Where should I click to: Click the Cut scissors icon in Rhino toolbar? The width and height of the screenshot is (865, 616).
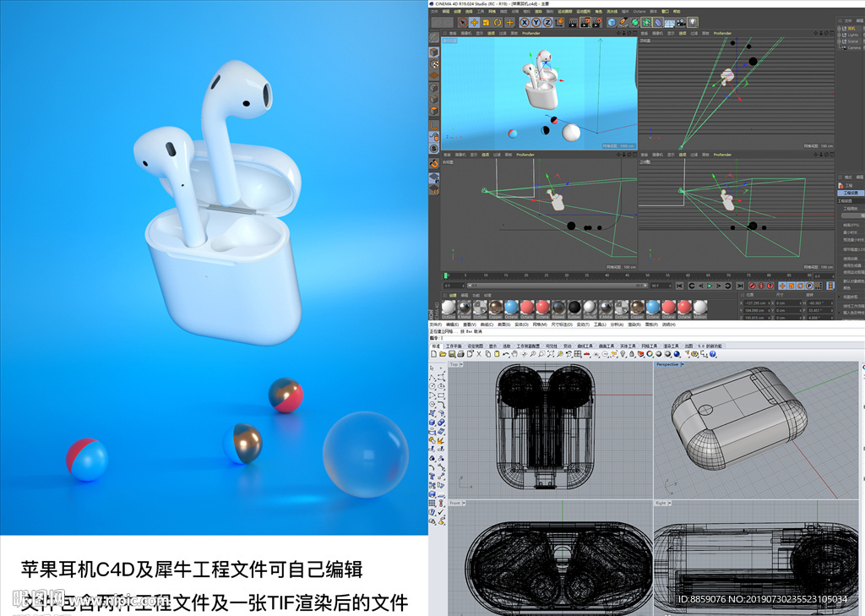tap(479, 354)
